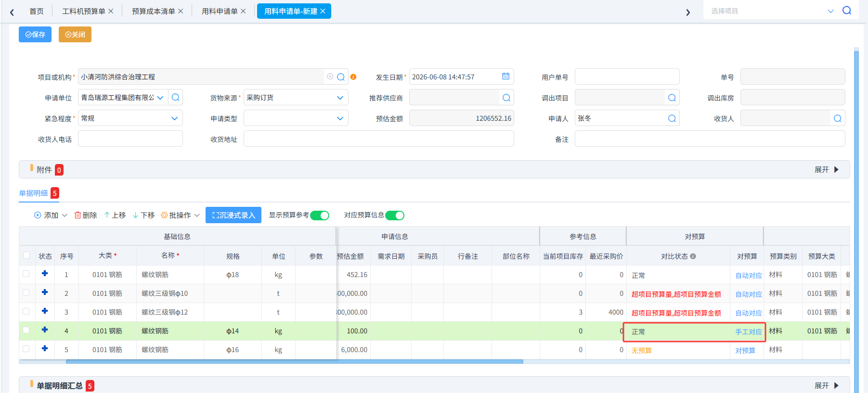Open 申请单位 lookup search icon
Image resolution: width=868 pixels, height=393 pixels.
click(x=176, y=97)
